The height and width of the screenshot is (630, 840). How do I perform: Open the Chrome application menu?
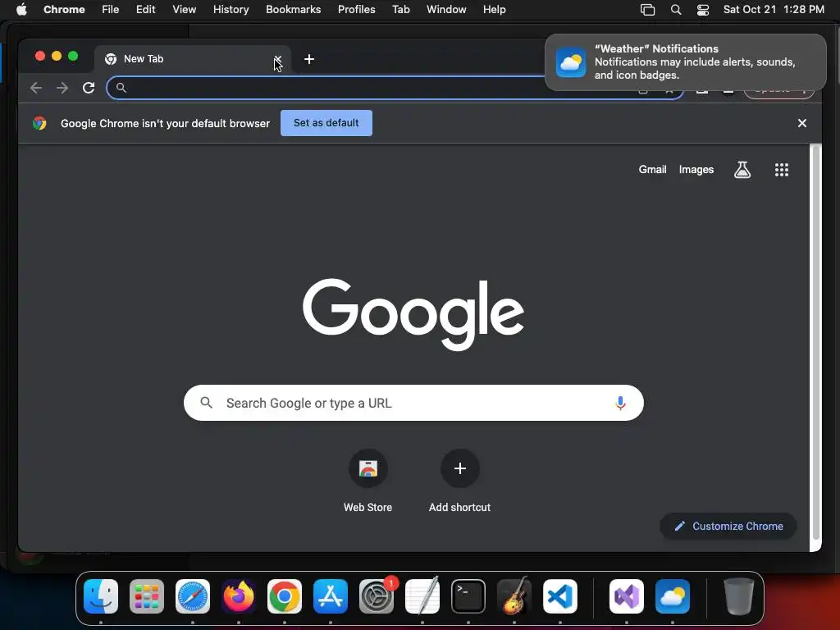[x=64, y=10]
